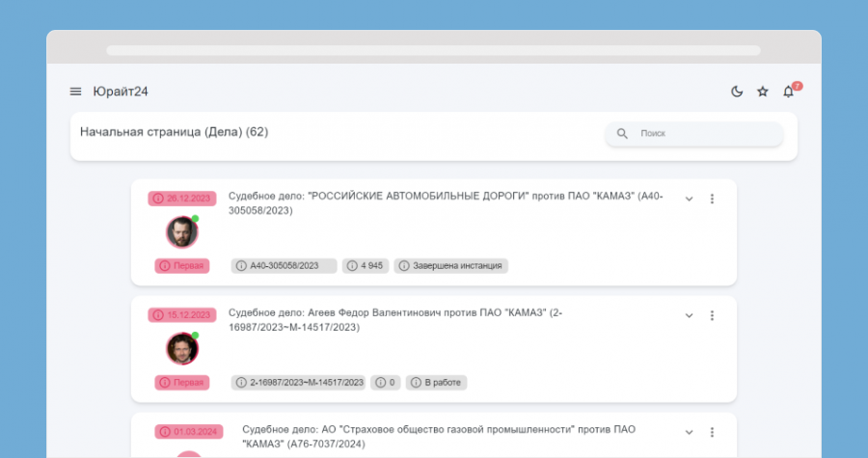Click the 0 amount chip on Агеев card
This screenshot has width=868, height=458.
pyautogui.click(x=386, y=383)
